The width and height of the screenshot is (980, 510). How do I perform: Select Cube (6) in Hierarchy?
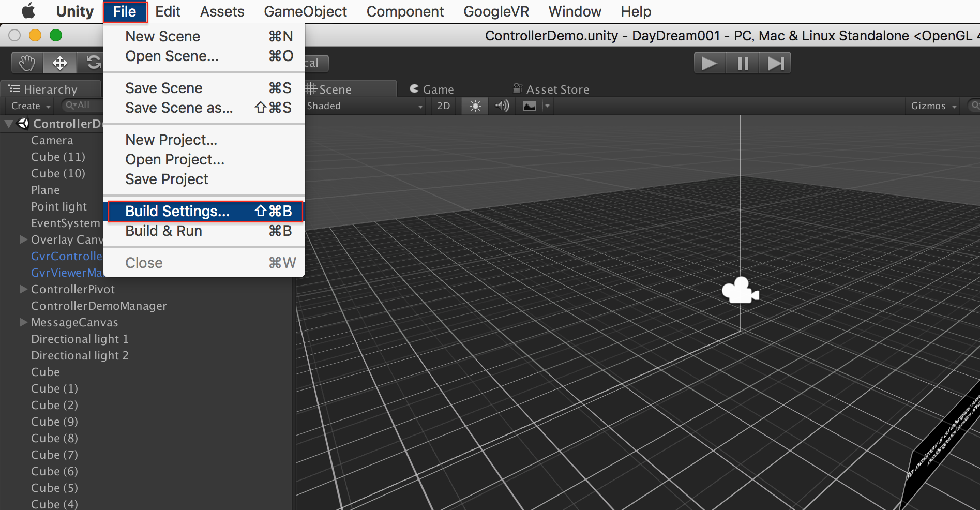pyautogui.click(x=54, y=471)
